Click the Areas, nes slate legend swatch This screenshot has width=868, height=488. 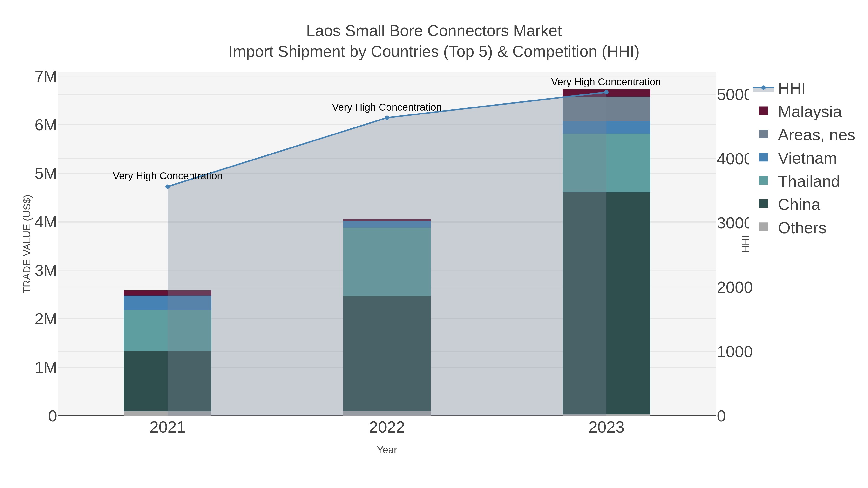tap(763, 134)
